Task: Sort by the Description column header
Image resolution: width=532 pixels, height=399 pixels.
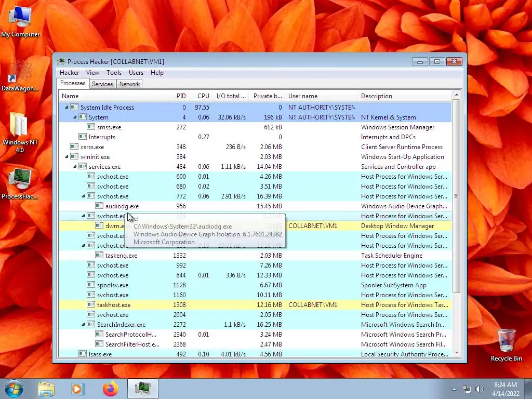Action: coord(405,96)
